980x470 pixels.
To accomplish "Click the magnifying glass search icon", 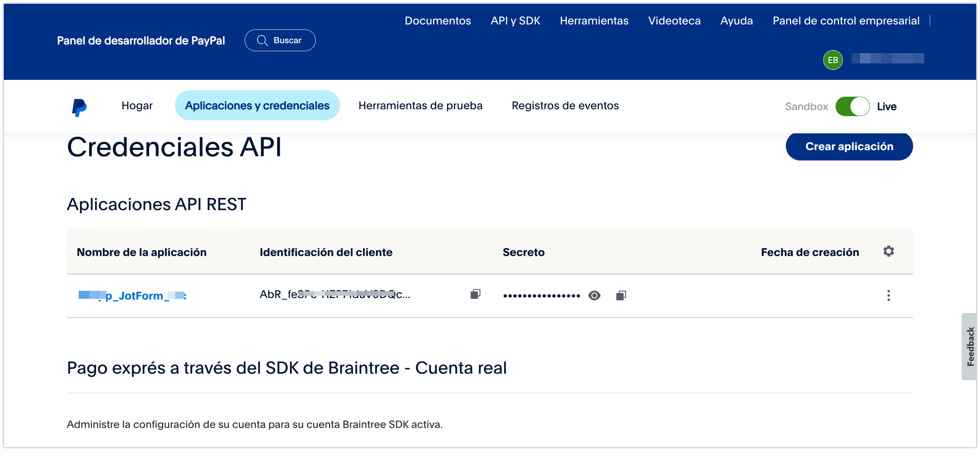I will click(262, 41).
